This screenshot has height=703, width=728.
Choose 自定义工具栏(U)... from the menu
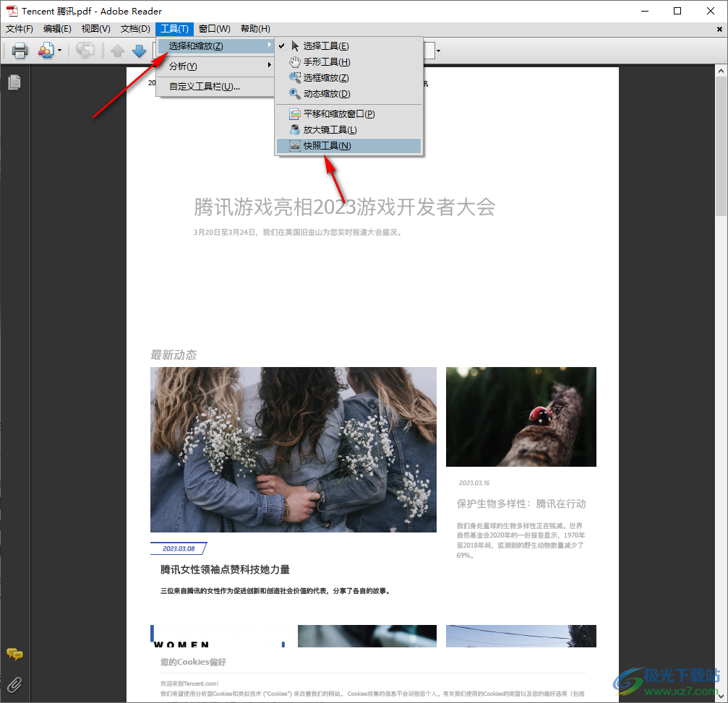point(215,87)
